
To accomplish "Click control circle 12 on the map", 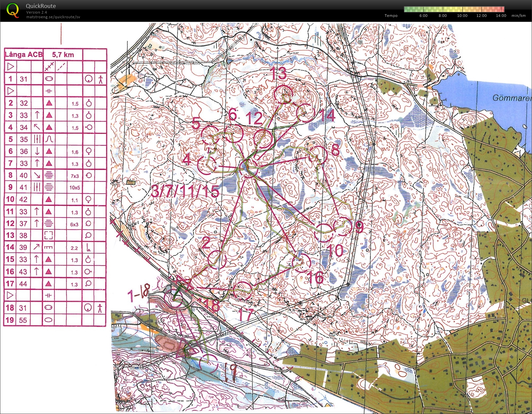I will 263,139.
